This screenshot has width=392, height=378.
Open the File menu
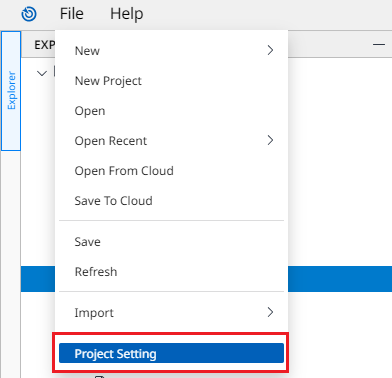pyautogui.click(x=72, y=14)
